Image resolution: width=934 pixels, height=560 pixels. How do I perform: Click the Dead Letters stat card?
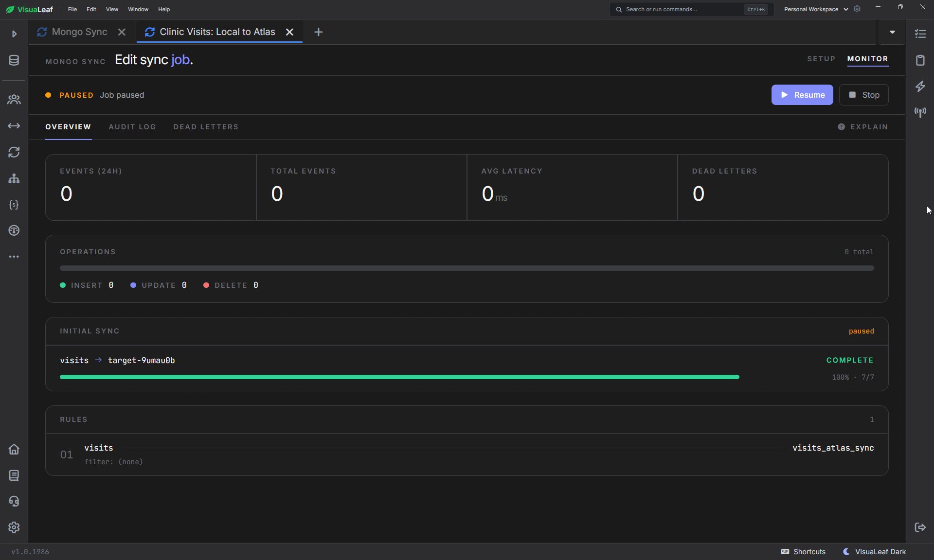point(783,188)
